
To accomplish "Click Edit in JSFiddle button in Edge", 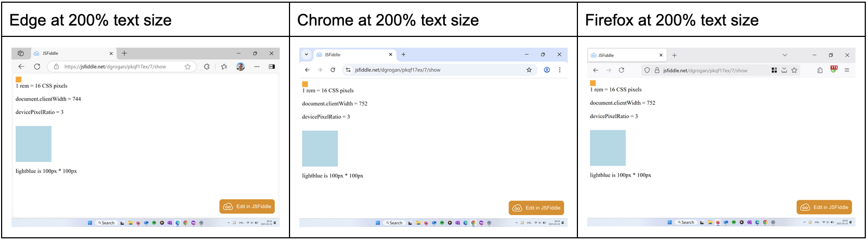I will pyautogui.click(x=247, y=206).
